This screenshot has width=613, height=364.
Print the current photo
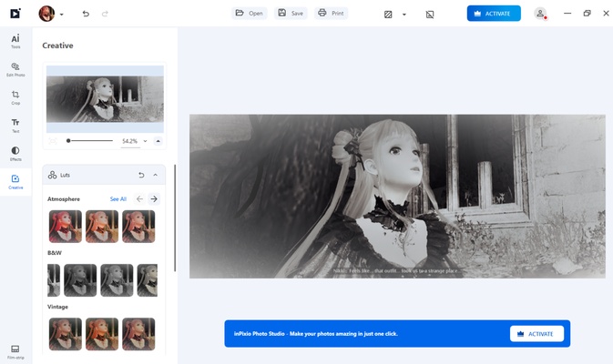(331, 13)
